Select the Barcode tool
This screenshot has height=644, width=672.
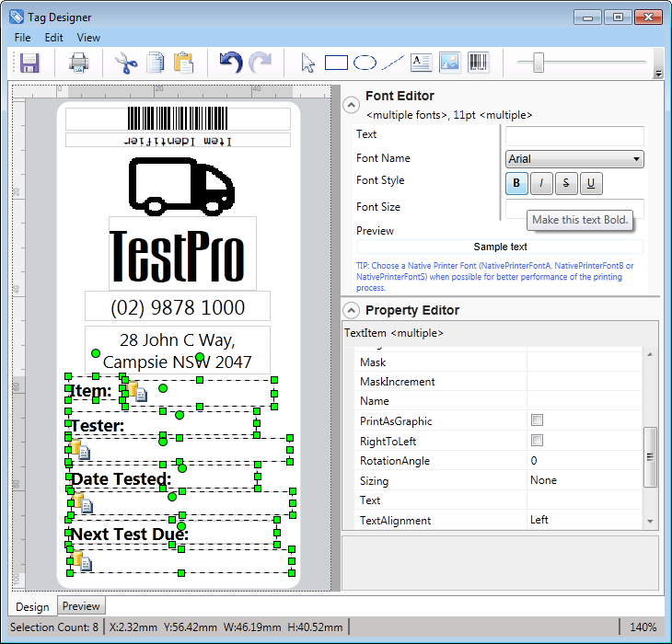(478, 63)
